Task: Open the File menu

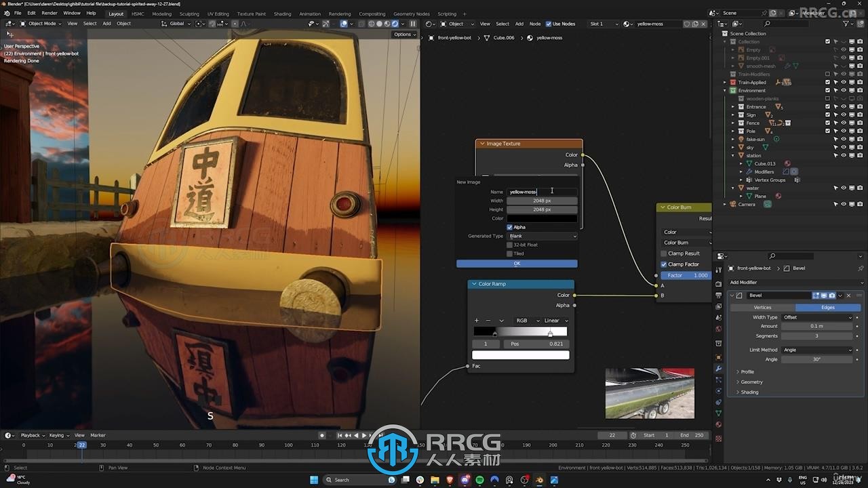Action: (x=17, y=13)
